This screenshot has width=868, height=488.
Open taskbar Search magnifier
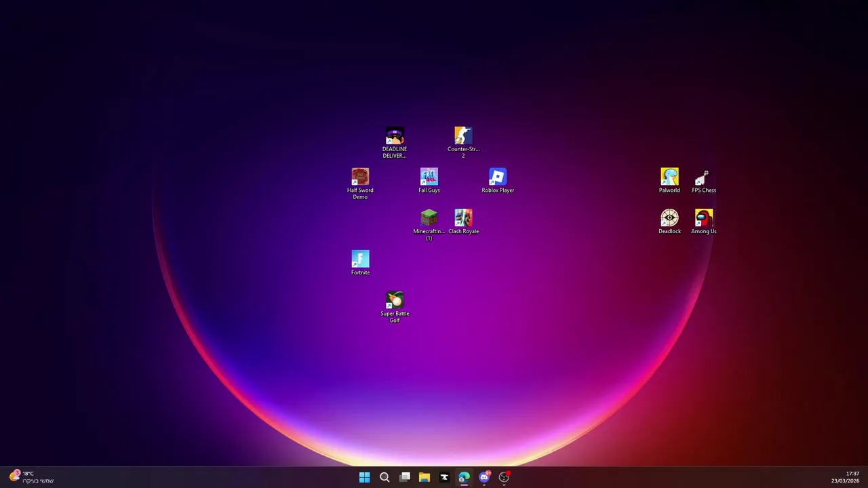coord(384,477)
